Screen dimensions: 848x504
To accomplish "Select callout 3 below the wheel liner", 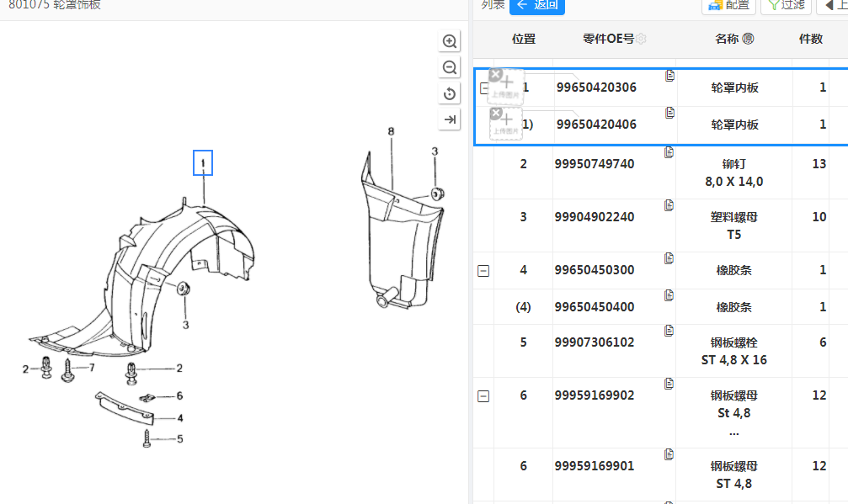I will [x=185, y=325].
